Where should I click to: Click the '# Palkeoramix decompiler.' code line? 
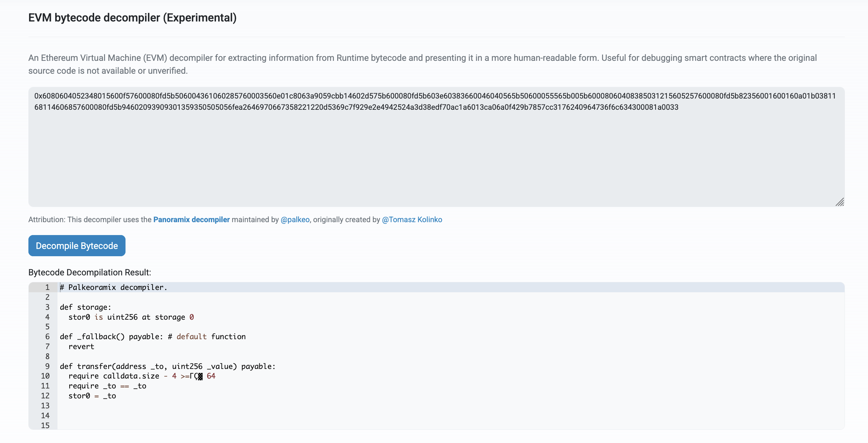click(x=114, y=288)
